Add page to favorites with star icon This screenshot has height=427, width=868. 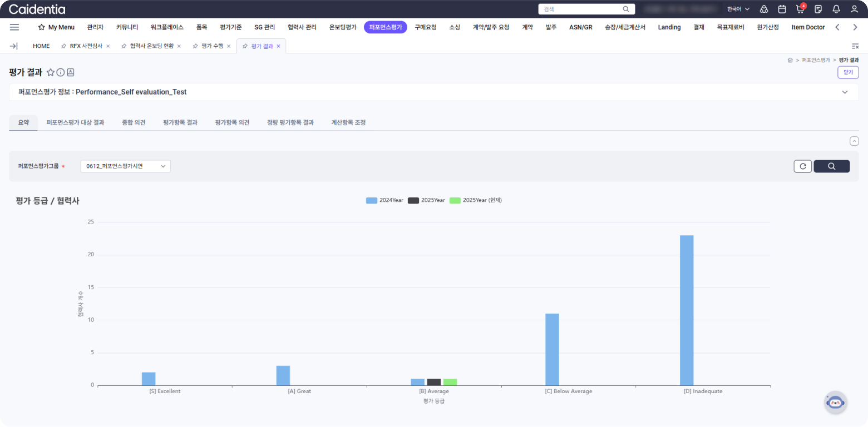click(51, 72)
